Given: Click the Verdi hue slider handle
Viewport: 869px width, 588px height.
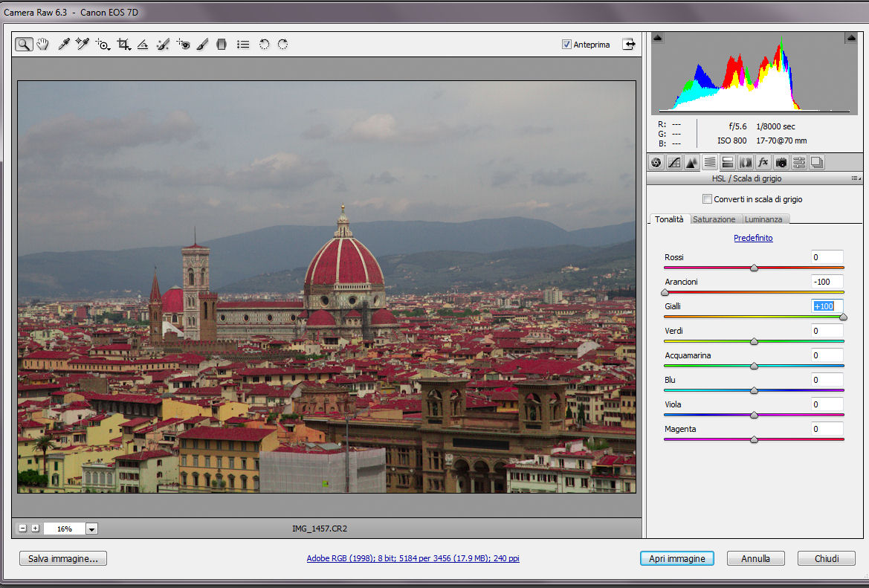Looking at the screenshot, I should tap(754, 342).
